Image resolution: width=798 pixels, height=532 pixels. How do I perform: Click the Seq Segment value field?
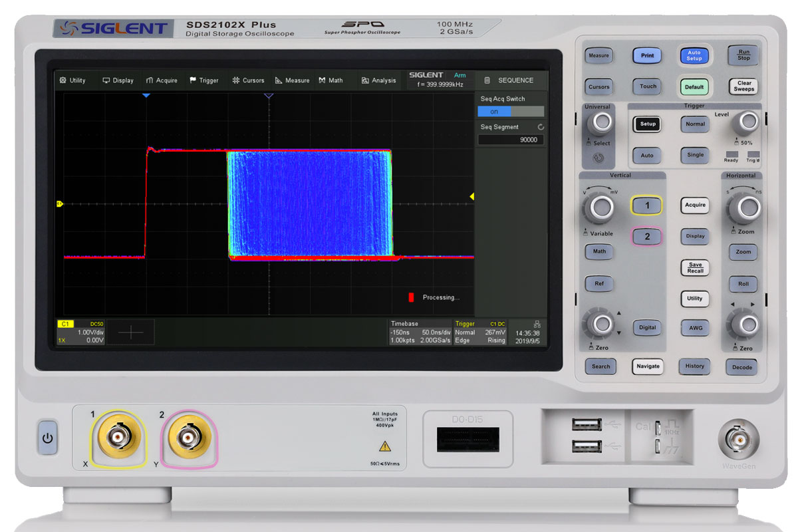click(x=511, y=140)
